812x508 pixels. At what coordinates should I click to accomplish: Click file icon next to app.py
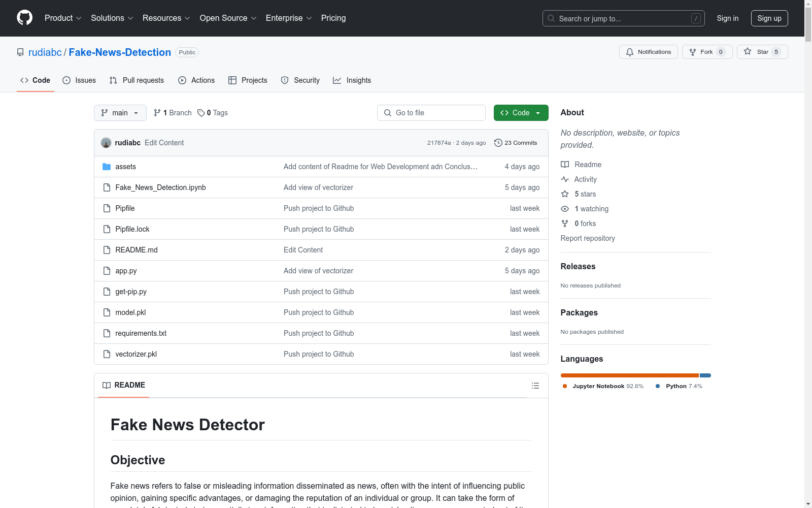click(x=107, y=271)
